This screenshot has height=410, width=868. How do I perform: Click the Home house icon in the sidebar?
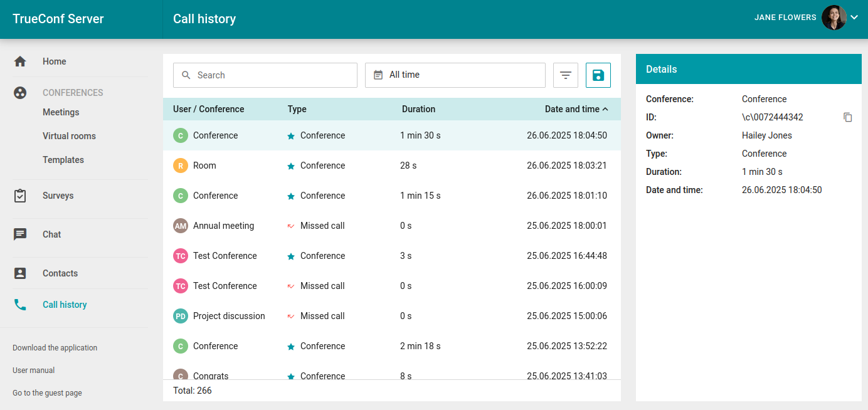pyautogui.click(x=20, y=61)
